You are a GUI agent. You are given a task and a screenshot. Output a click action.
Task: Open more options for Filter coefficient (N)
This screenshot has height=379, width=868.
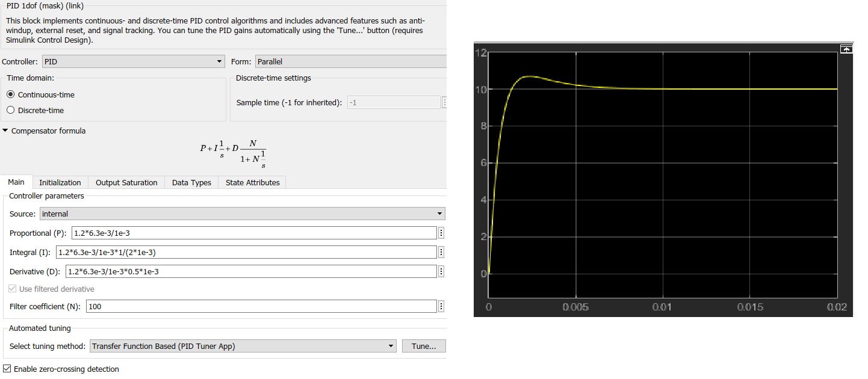click(441, 307)
